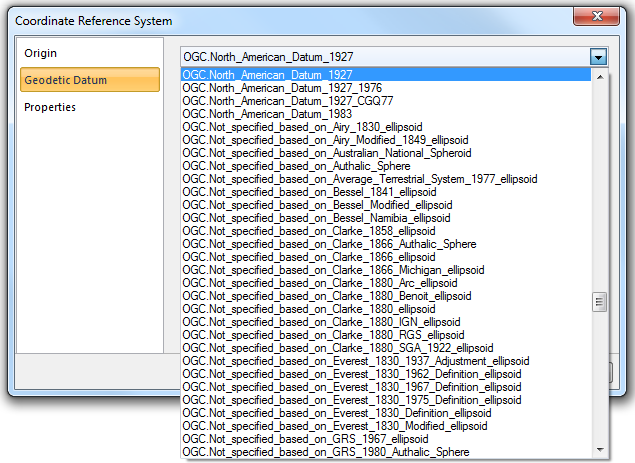Click the list scrollbar down arrow
Screen dimensions: 635x463
600,450
